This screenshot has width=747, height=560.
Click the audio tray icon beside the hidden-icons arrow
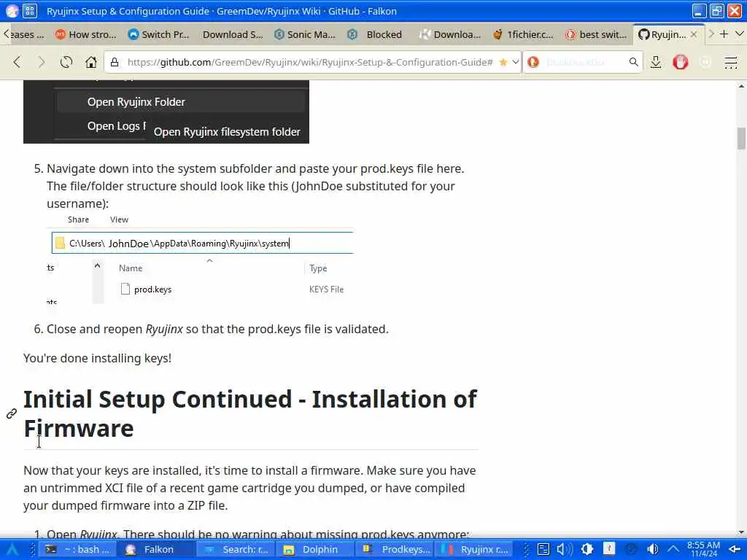point(653,550)
